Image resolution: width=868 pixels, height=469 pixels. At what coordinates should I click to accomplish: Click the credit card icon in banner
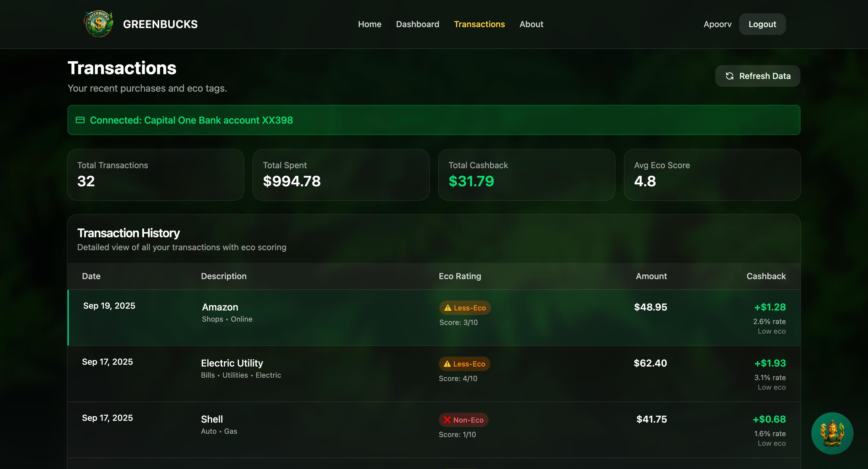80,120
